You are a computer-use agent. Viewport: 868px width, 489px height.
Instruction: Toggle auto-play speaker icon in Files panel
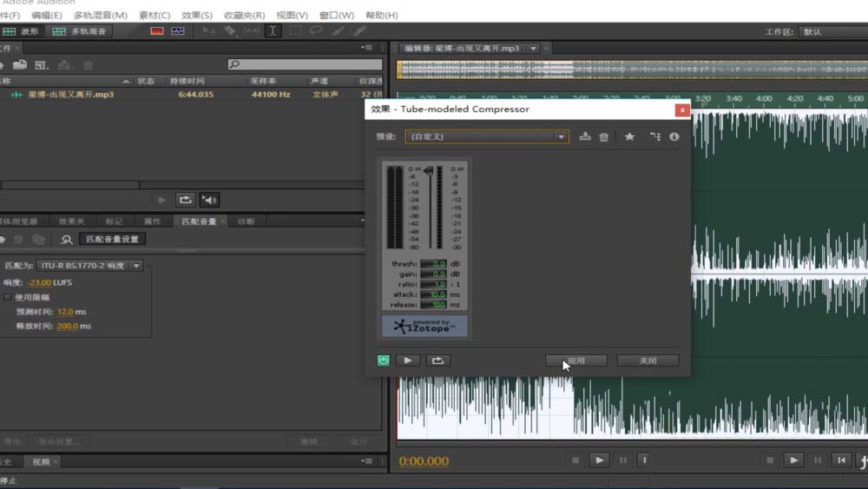click(208, 200)
